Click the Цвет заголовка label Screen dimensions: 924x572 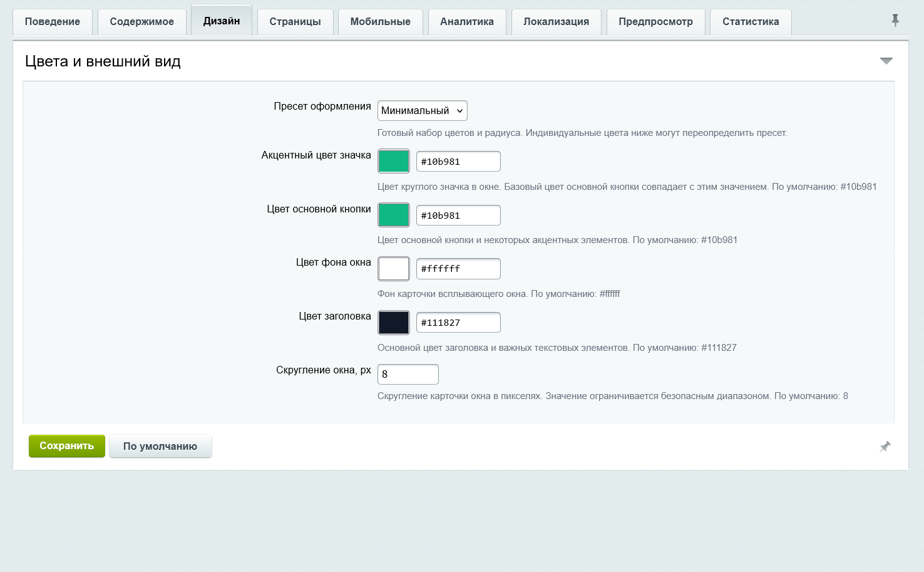[x=335, y=316]
